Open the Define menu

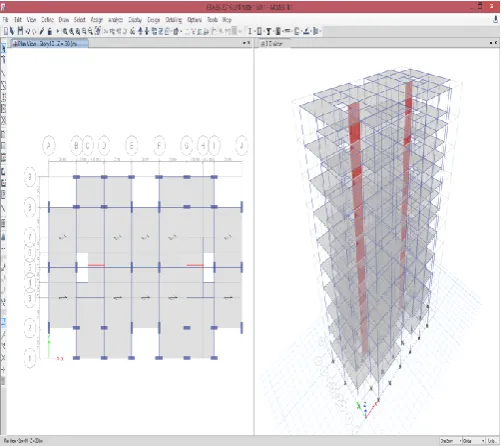pyautogui.click(x=47, y=20)
